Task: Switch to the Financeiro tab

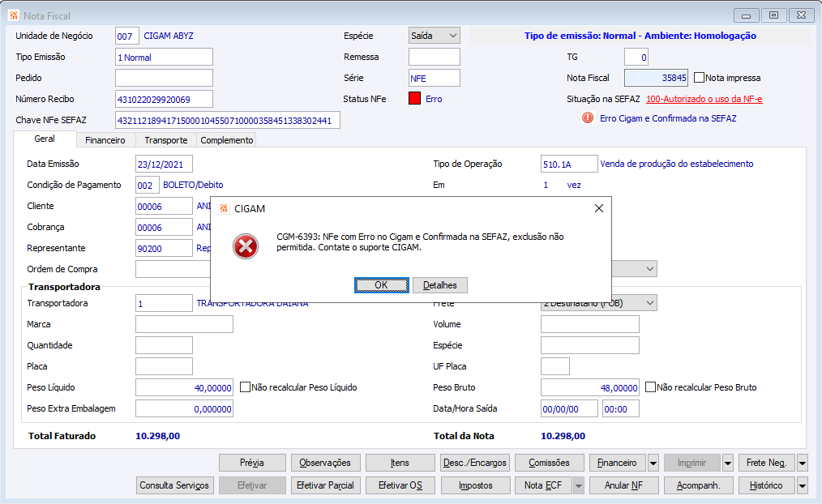Action: [105, 140]
